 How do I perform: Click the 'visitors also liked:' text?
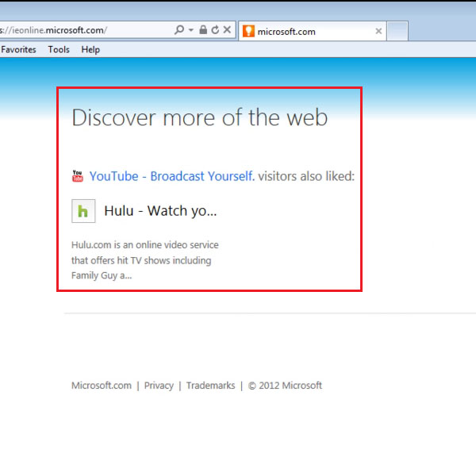[x=306, y=176]
